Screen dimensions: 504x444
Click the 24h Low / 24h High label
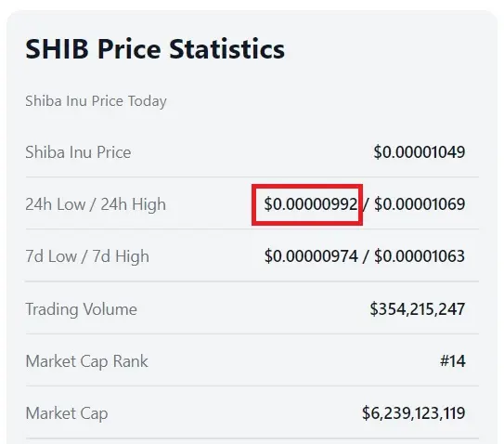96,204
